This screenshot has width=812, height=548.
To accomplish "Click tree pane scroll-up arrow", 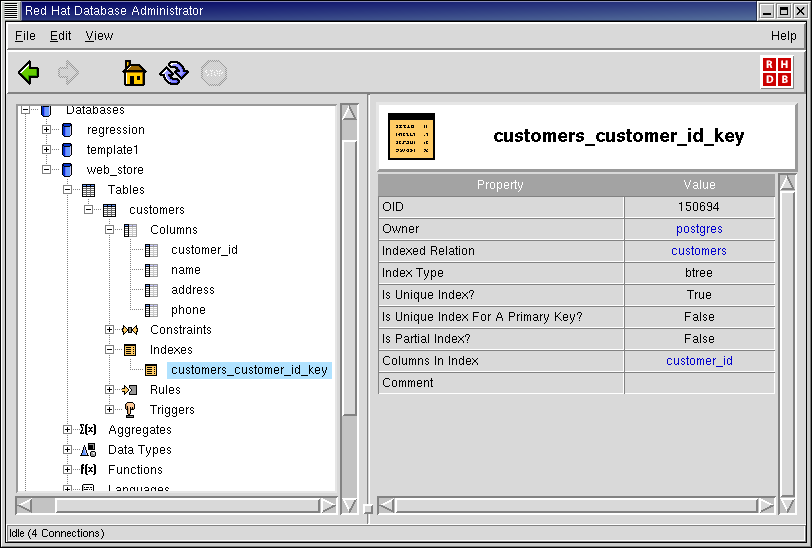I will [350, 112].
